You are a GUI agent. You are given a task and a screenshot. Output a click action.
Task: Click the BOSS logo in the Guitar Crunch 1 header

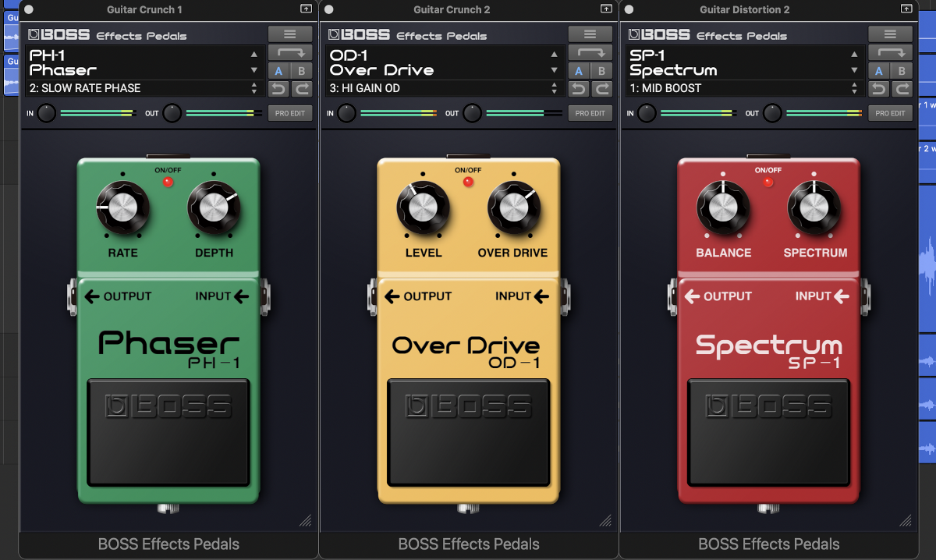(58, 34)
